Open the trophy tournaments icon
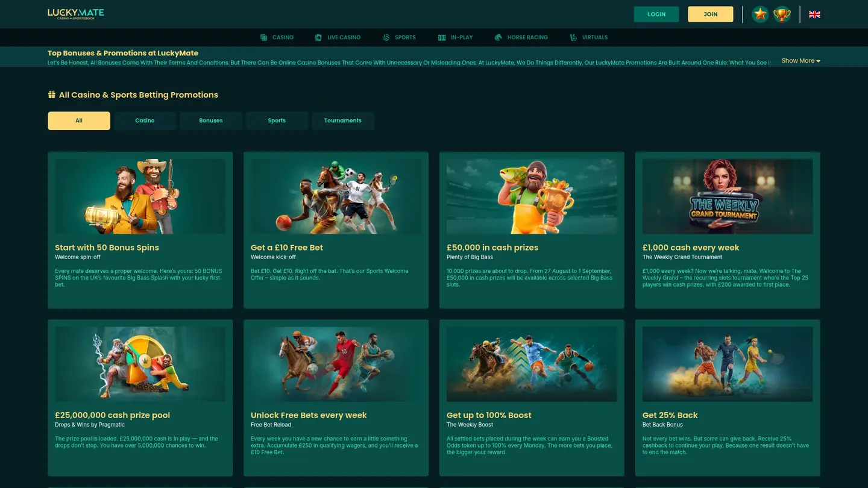 pyautogui.click(x=782, y=14)
